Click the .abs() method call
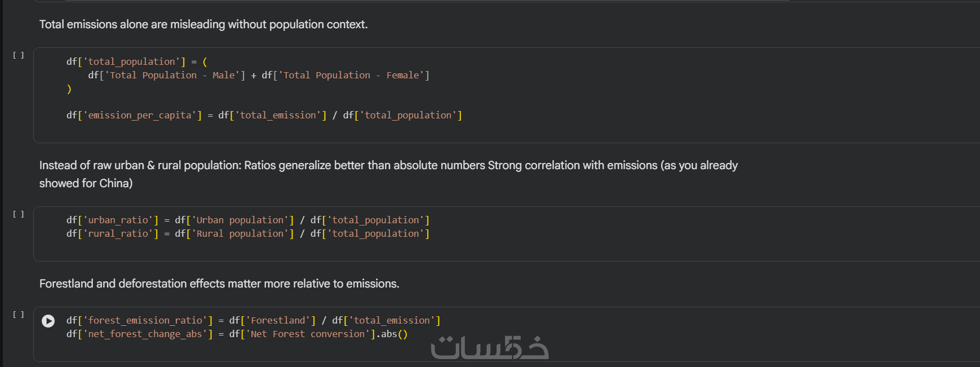Viewport: 980px width, 367px height. point(392,334)
